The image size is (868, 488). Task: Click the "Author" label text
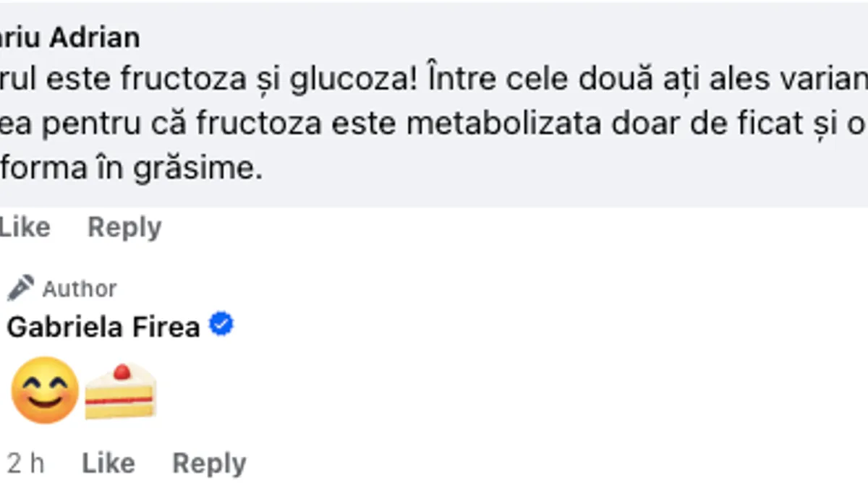tap(80, 288)
